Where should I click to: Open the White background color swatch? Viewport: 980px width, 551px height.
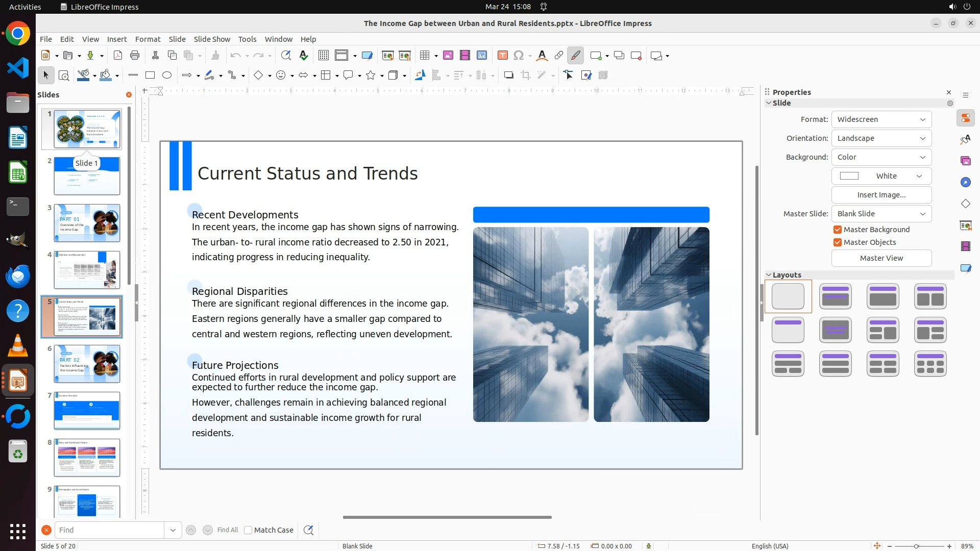point(881,176)
